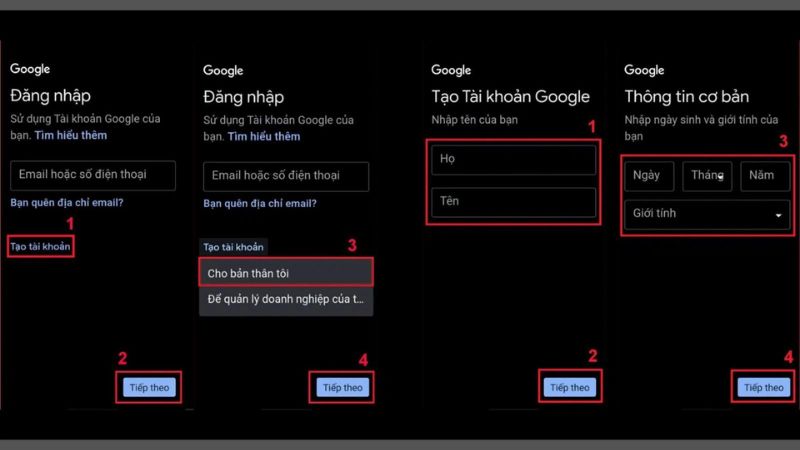
Task: Click the Google logo above Tạo Tài khoản Google
Action: point(451,70)
